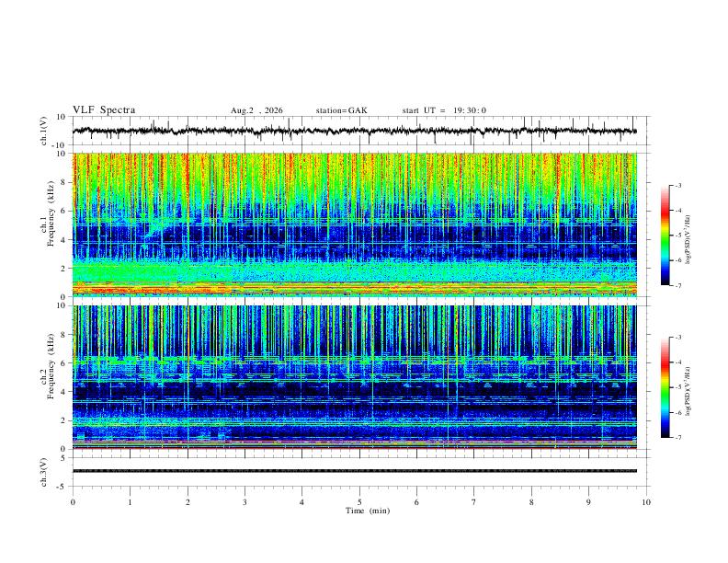Click the 9 minute tick on time axis
The width and height of the screenshot is (728, 563).
[588, 502]
